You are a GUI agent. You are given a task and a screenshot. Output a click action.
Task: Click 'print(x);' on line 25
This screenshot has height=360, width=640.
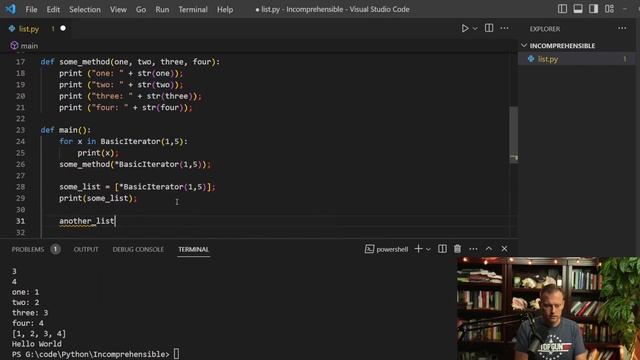tap(98, 153)
